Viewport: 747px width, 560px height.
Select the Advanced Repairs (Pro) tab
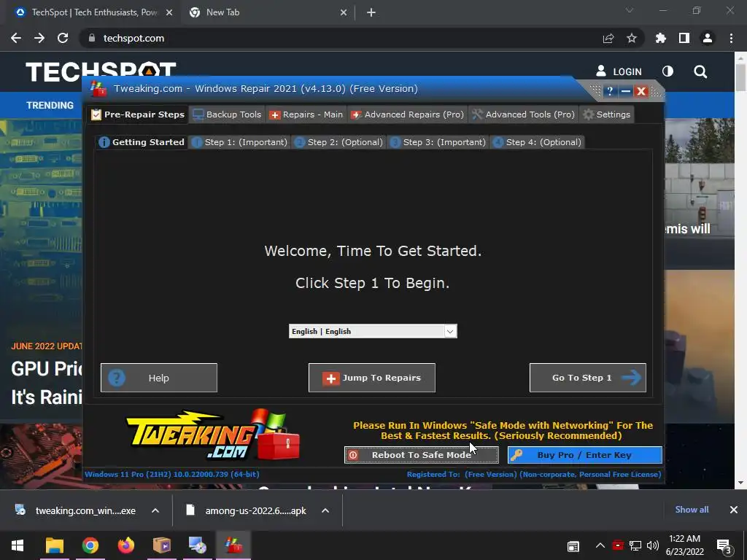coord(407,114)
